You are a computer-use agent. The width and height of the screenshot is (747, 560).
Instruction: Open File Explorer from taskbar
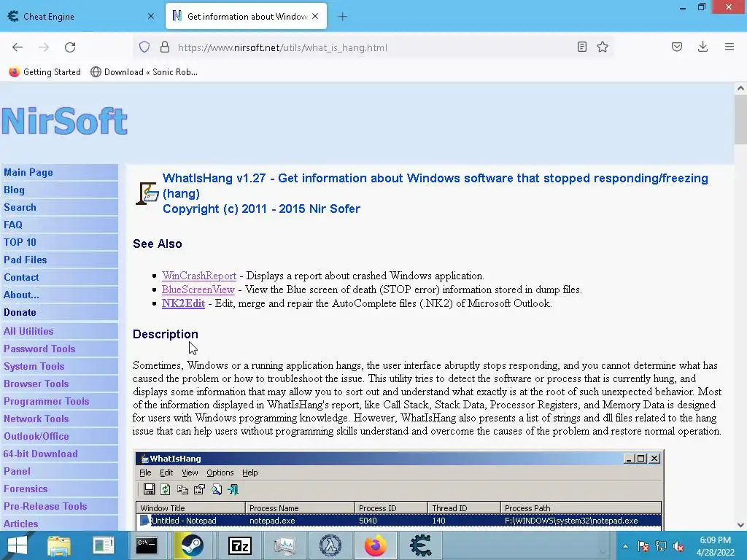pos(59,545)
